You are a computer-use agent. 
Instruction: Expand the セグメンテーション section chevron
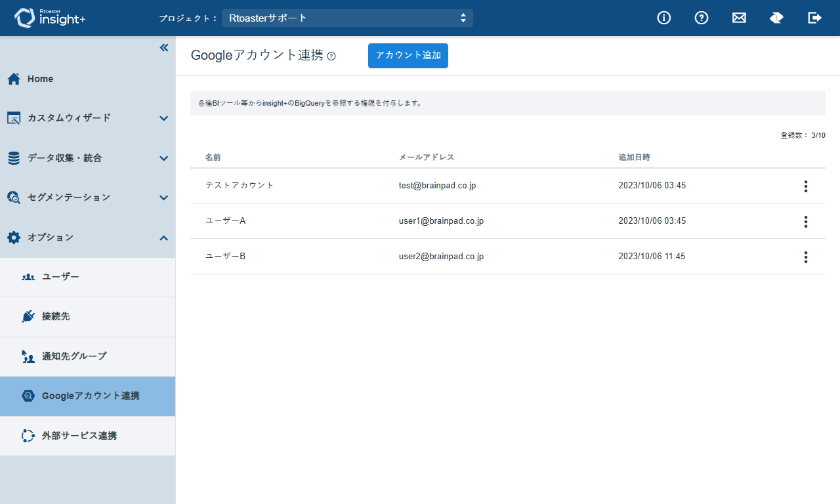(164, 198)
